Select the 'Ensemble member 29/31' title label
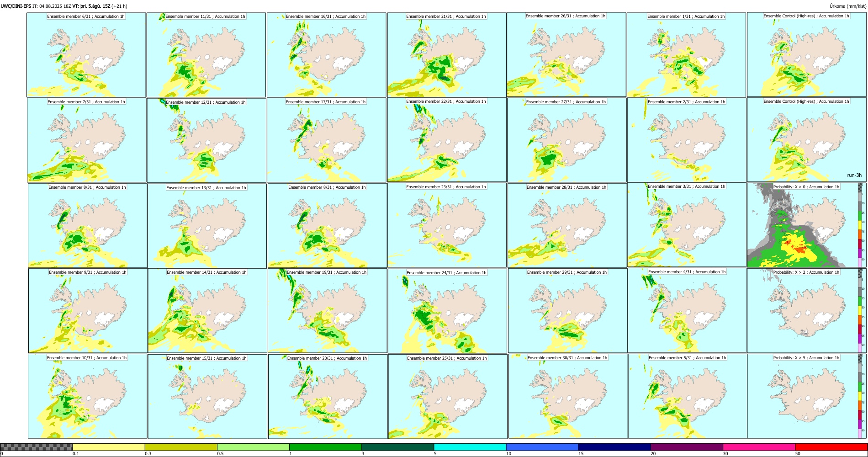Screen dimensions: 868x457 click(x=567, y=272)
